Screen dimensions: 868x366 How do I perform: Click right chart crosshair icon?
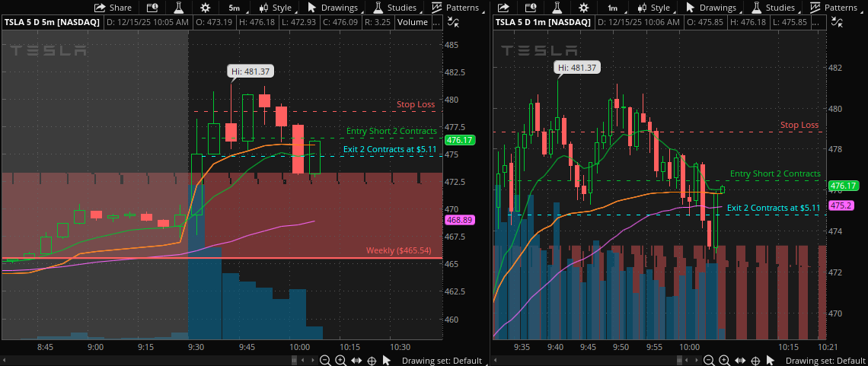click(755, 361)
